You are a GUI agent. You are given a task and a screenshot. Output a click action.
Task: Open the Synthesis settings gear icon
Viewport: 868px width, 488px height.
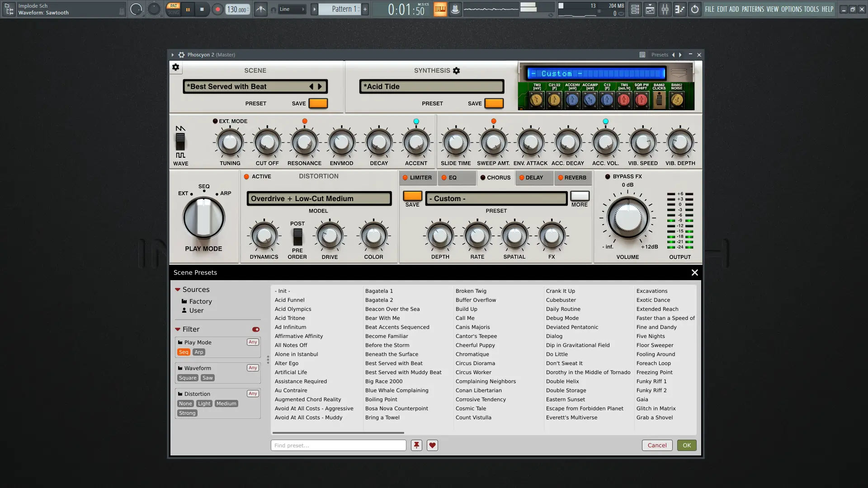(457, 70)
